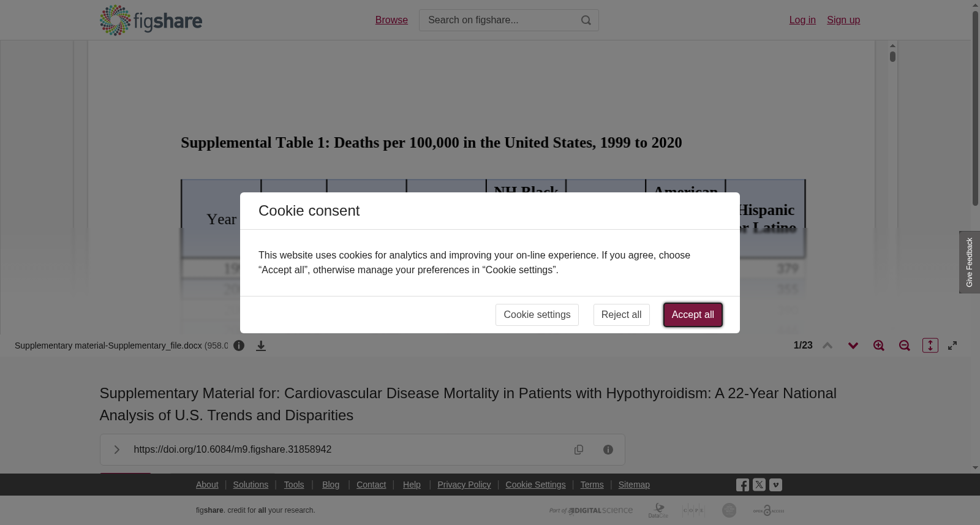
Task: Open viewer in fullscreen mode
Action: (952, 346)
